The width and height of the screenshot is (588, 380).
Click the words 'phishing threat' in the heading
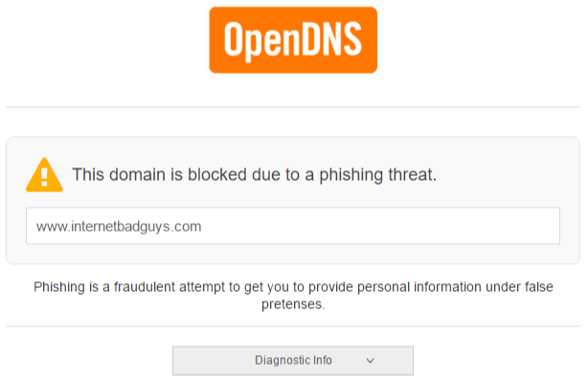pos(378,175)
